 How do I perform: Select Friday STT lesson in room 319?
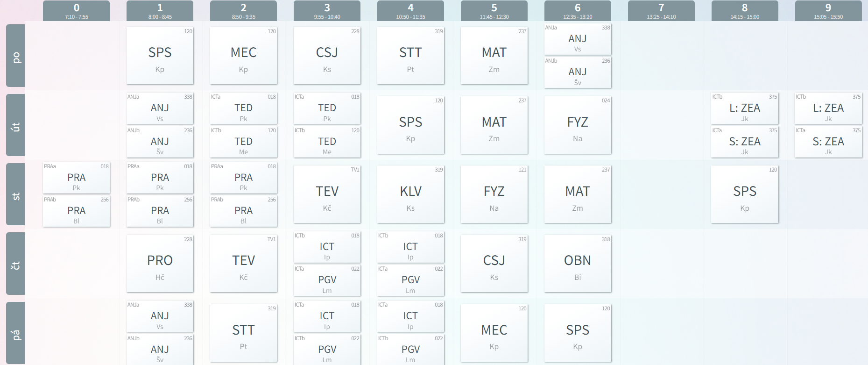coord(243,333)
